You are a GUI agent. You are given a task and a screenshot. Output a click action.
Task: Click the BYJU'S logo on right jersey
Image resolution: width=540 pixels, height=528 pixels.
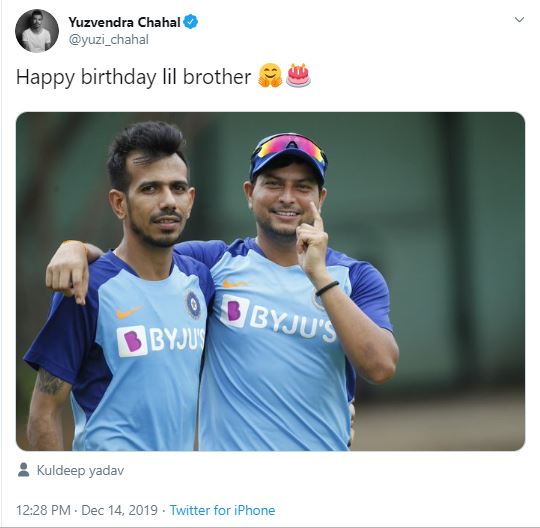278,319
